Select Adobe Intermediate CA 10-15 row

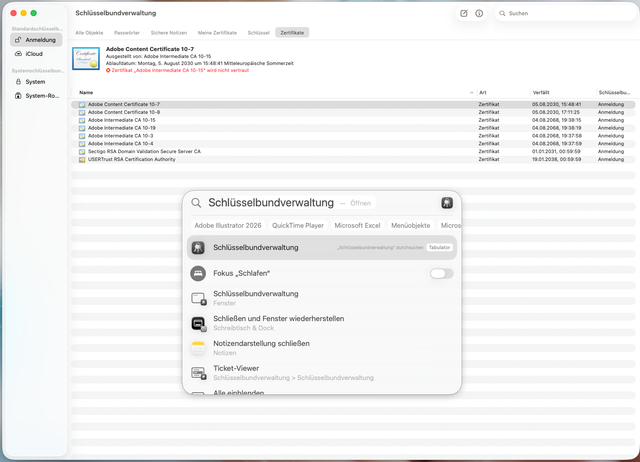click(353, 120)
